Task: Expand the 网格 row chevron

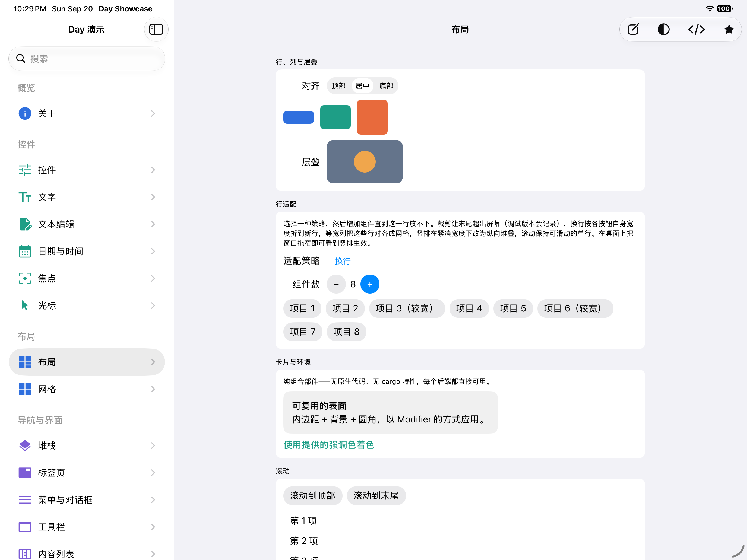Action: [x=153, y=389]
